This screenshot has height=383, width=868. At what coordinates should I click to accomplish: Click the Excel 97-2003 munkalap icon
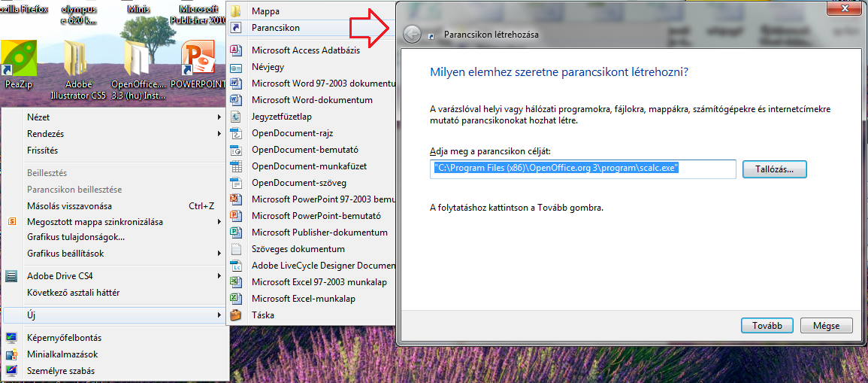tap(237, 282)
